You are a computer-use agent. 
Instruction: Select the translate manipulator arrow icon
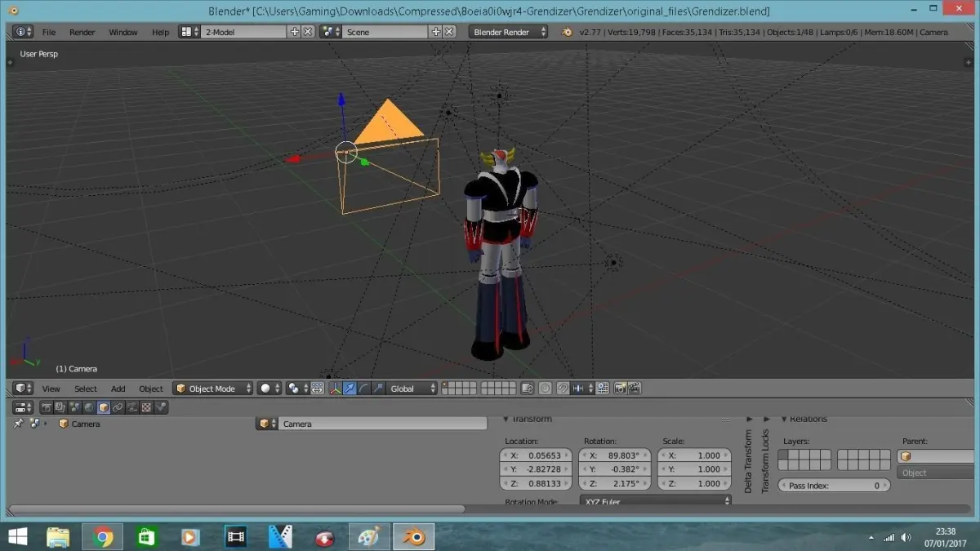350,389
